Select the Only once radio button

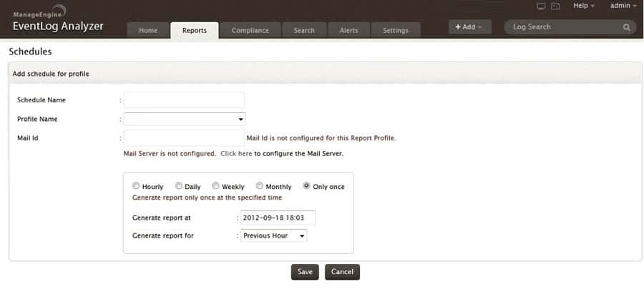pyautogui.click(x=306, y=185)
